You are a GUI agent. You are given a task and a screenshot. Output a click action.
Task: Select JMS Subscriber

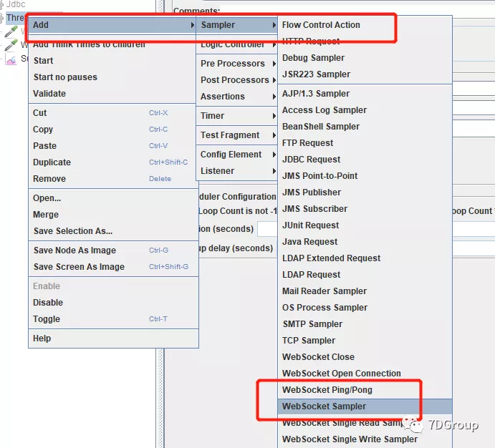[314, 209]
